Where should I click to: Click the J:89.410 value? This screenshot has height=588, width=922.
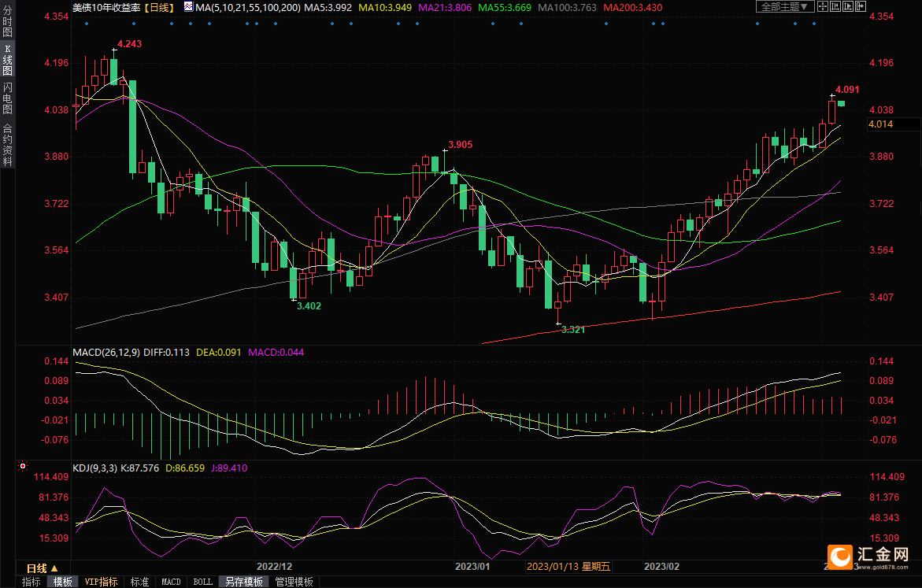point(229,468)
